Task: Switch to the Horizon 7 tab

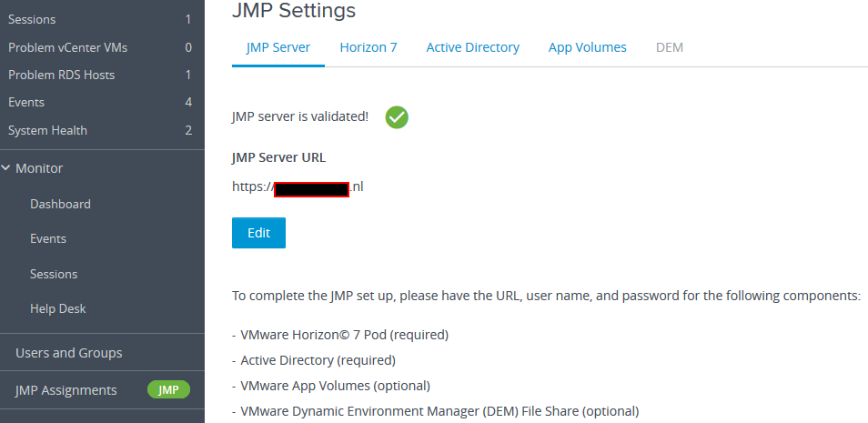Action: pos(368,47)
